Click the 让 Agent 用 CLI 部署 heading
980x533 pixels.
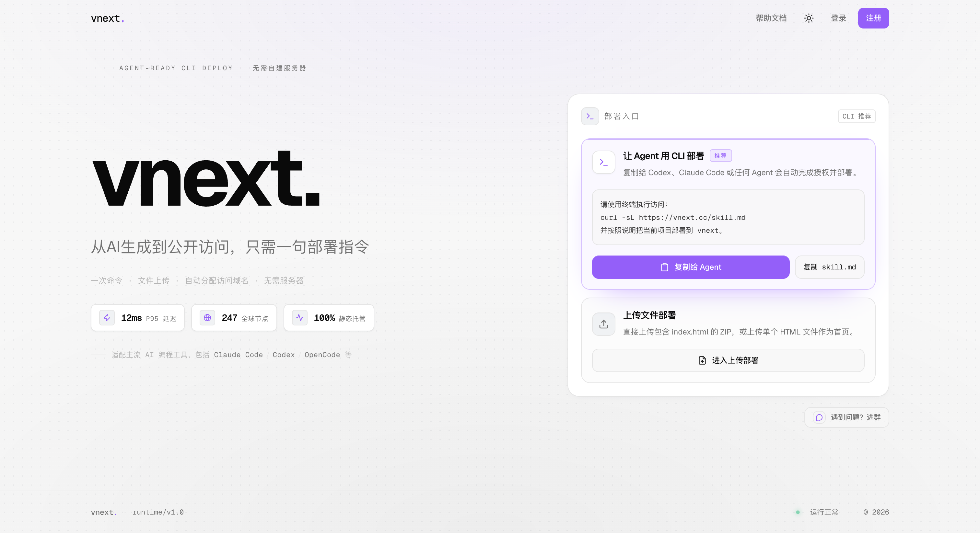663,156
